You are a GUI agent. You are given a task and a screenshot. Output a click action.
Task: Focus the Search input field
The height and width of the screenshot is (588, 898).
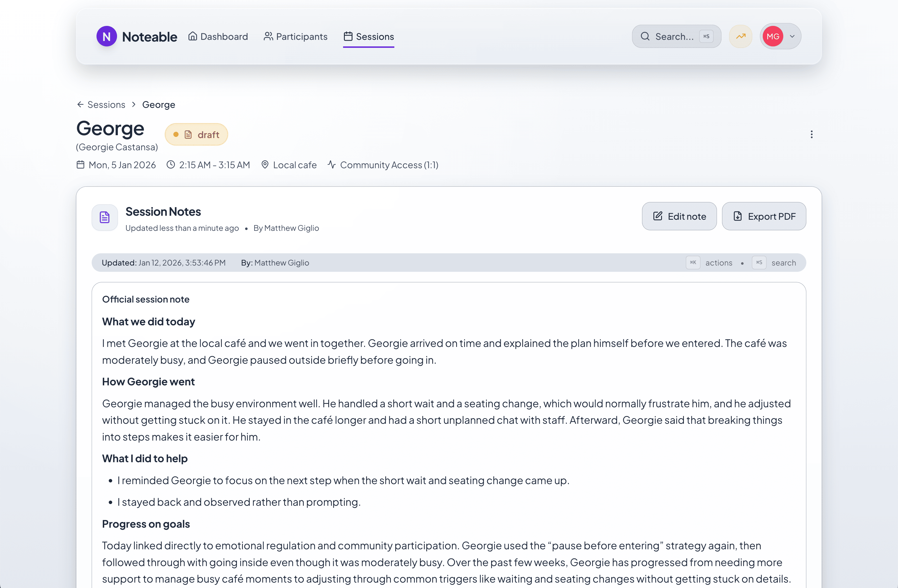[674, 37]
